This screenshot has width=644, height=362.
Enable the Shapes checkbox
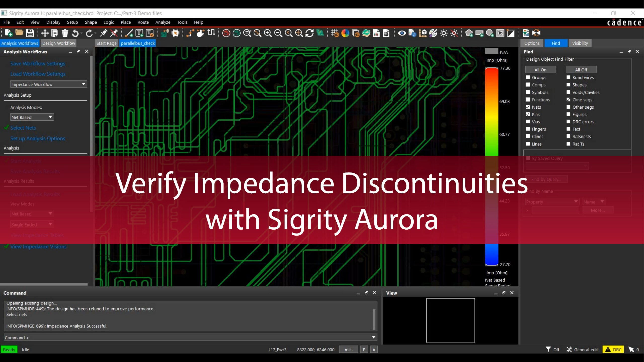(x=568, y=85)
